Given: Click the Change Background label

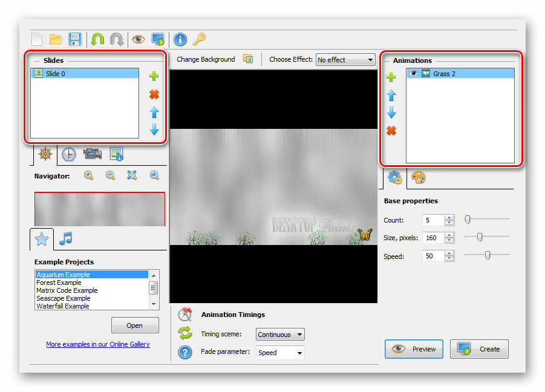Looking at the screenshot, I should (x=206, y=59).
